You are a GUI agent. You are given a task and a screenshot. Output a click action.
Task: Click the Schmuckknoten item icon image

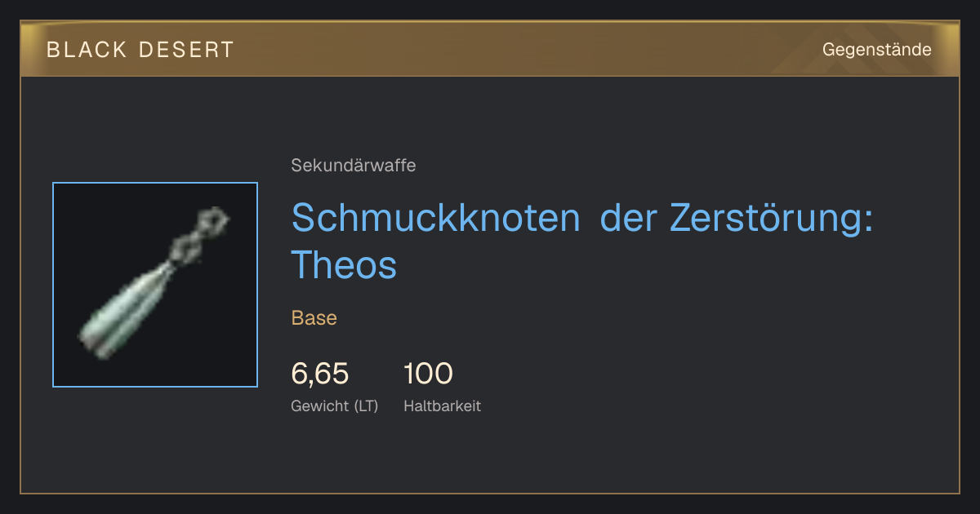155,285
